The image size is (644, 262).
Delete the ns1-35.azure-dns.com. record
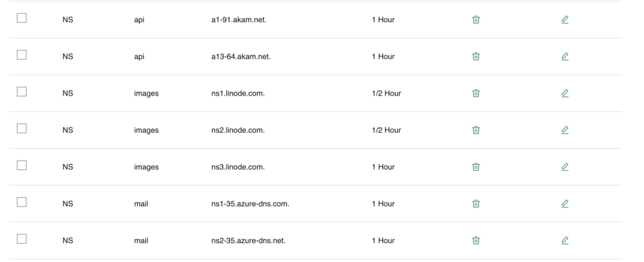tap(475, 203)
